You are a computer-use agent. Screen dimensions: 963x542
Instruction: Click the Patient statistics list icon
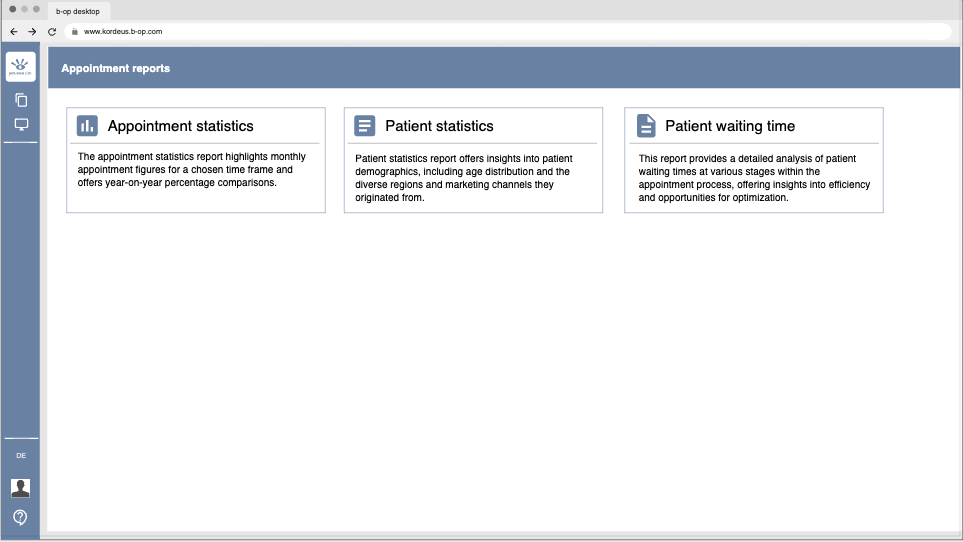(365, 126)
